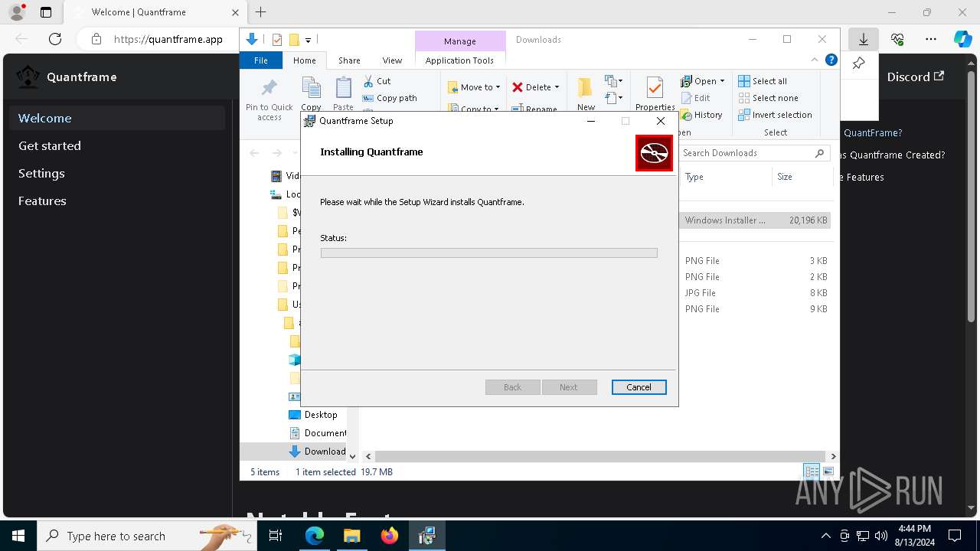The height and width of the screenshot is (551, 980).
Task: Open Get started in Quantframe sidebar
Action: click(x=50, y=145)
